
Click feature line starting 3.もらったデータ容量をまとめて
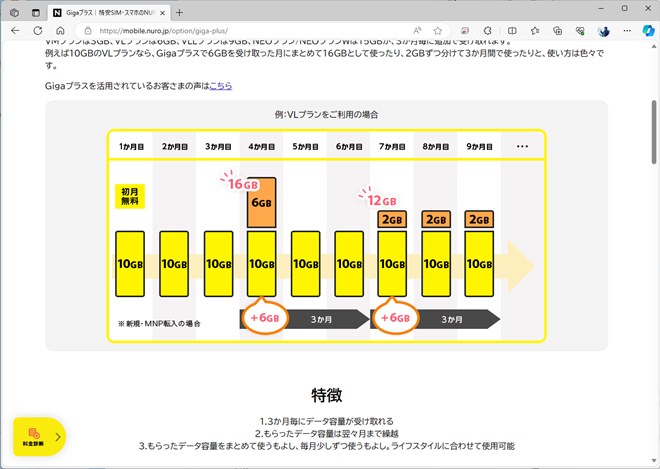coord(327,445)
